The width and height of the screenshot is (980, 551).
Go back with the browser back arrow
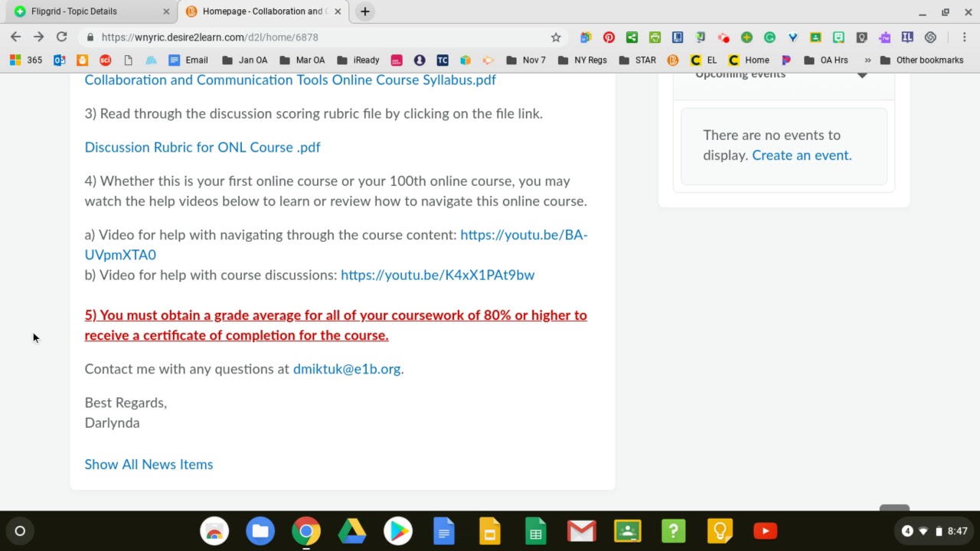point(15,37)
